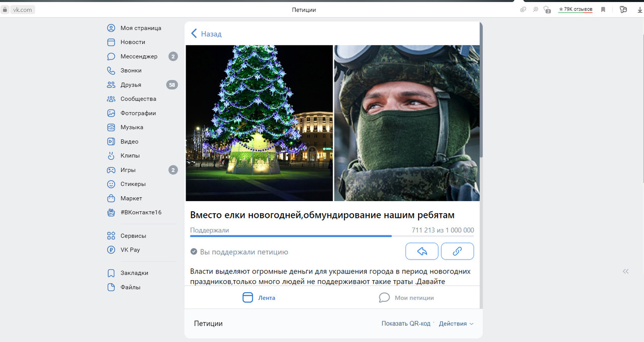Open the Игры menu label
The height and width of the screenshot is (342, 644).
(x=128, y=170)
